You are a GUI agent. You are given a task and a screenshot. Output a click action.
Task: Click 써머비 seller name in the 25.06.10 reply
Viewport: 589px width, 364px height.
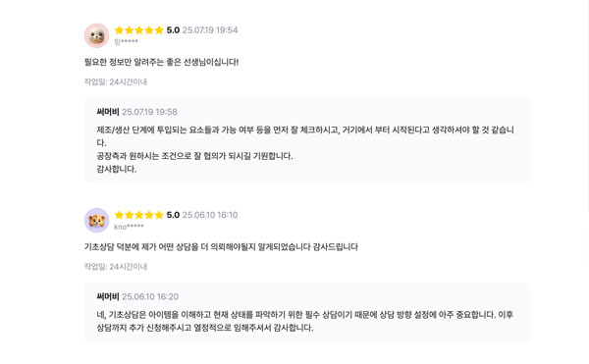coord(108,296)
